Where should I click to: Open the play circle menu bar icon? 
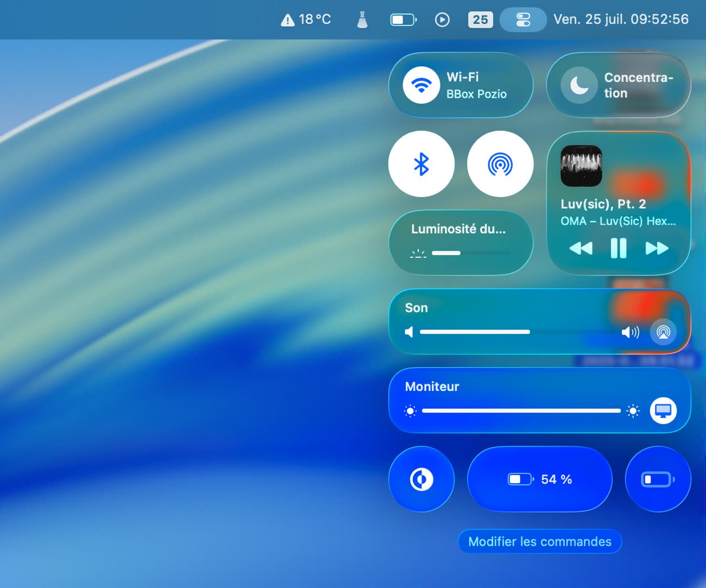442,20
